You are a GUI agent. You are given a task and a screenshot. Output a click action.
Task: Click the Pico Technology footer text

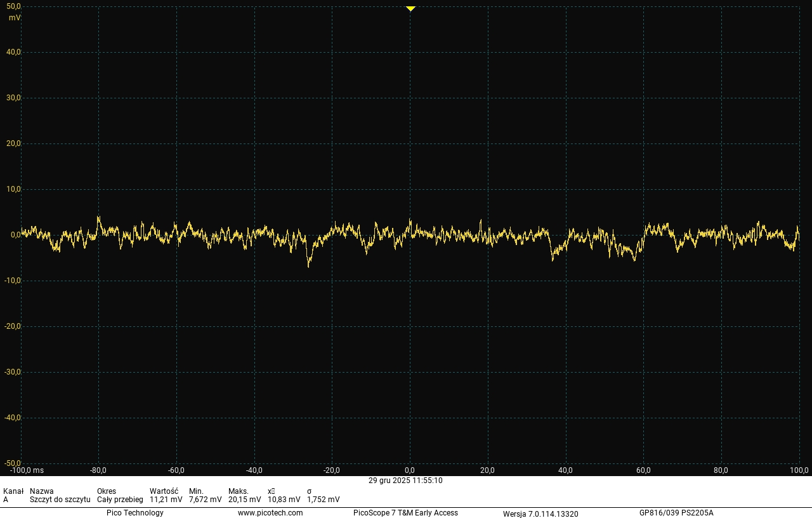(x=134, y=513)
